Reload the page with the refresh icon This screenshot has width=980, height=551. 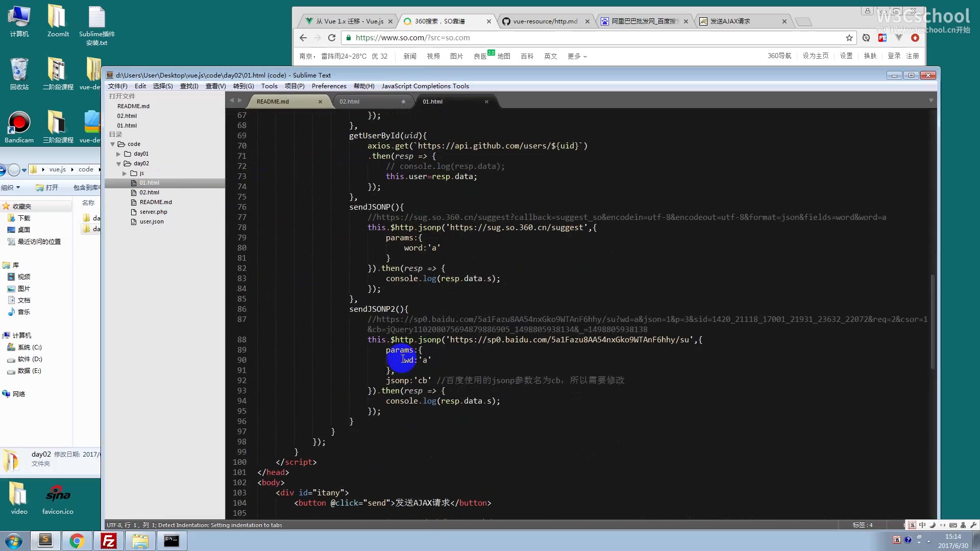click(332, 38)
